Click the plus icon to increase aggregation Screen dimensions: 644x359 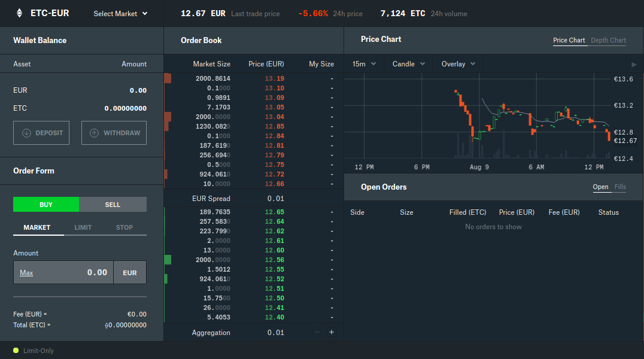(x=331, y=332)
